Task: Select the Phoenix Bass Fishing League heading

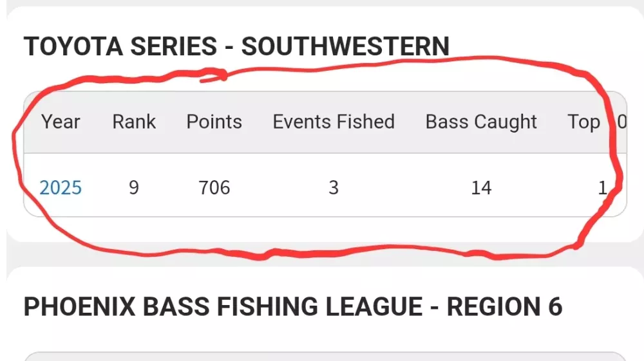Action: [x=293, y=307]
